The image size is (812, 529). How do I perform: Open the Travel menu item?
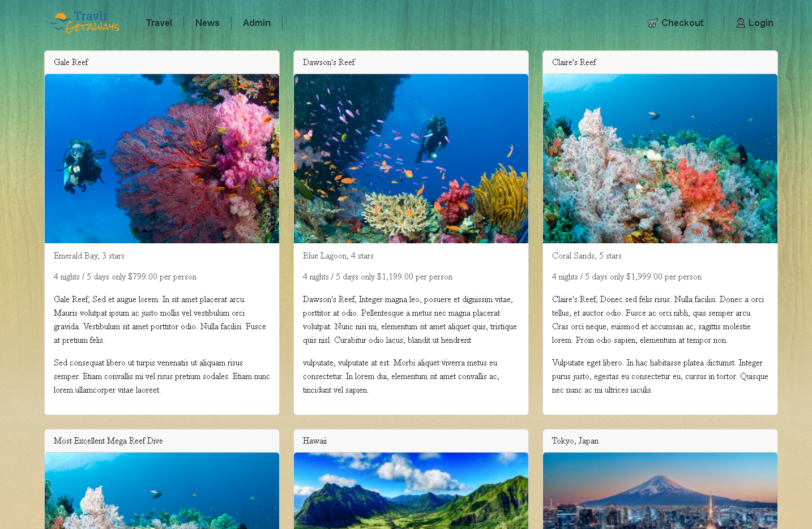click(x=159, y=23)
